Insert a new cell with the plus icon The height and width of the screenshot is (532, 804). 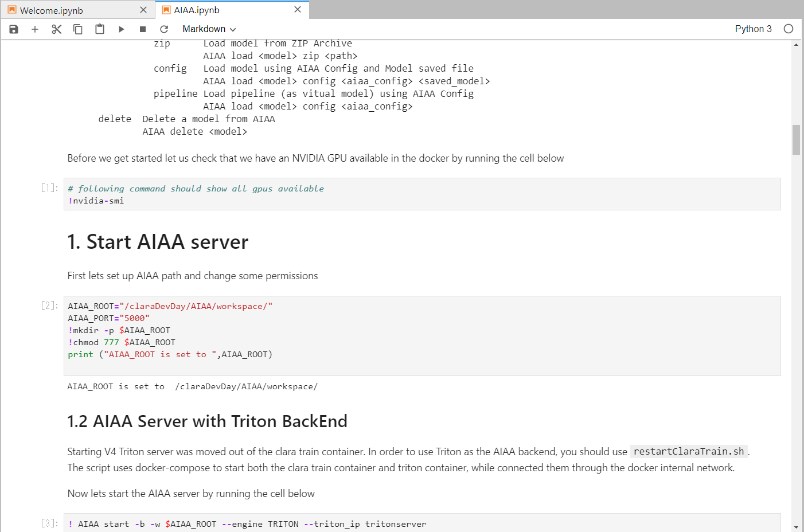(35, 29)
